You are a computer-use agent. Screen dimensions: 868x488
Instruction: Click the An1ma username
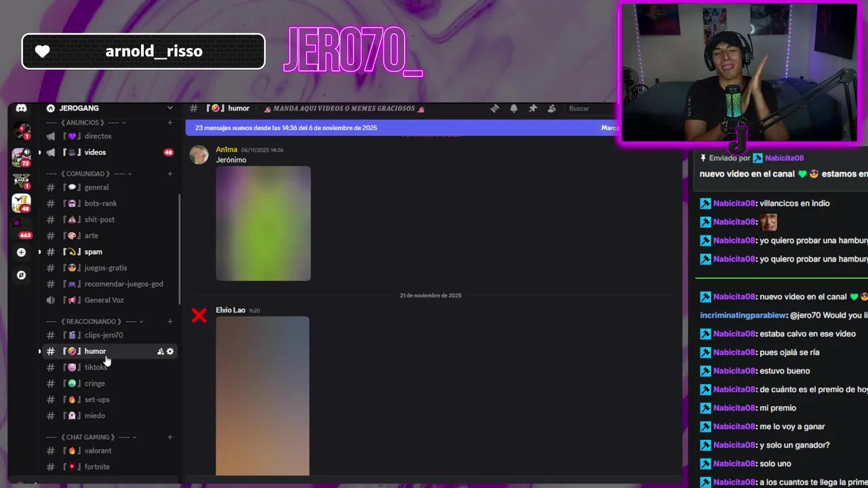pos(226,150)
